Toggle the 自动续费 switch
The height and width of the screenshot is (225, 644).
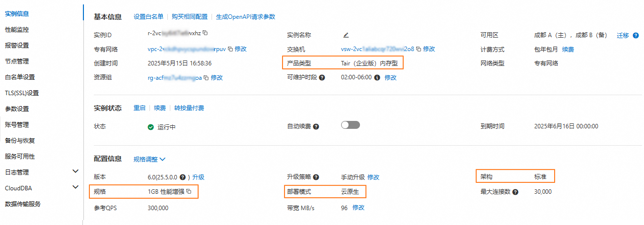click(351, 125)
